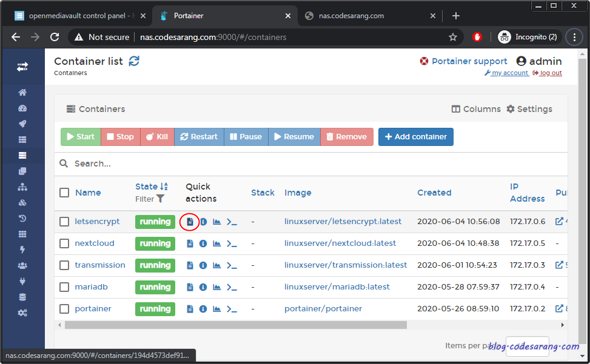Open Images via the sidebar clone icon
The image size is (590, 364).
click(x=22, y=171)
